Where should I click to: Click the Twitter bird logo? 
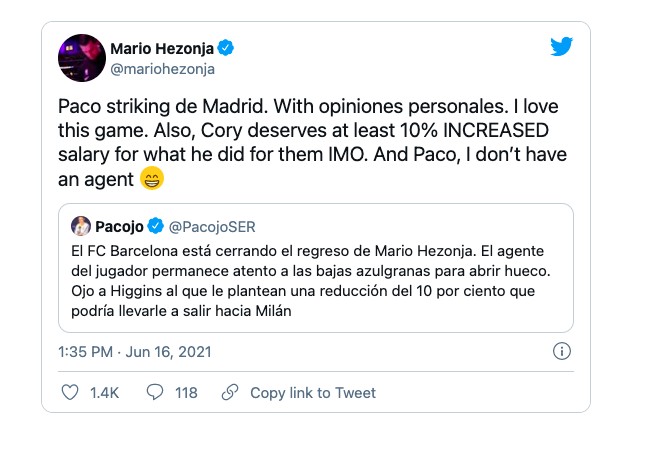click(x=561, y=47)
